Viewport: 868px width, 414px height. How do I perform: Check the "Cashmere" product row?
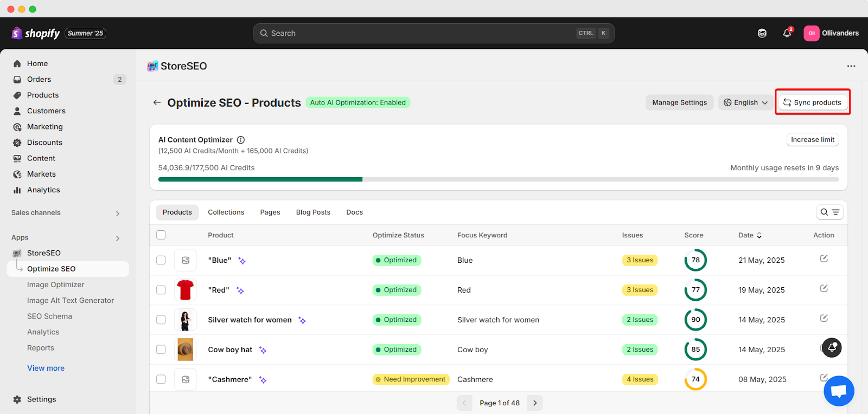(161, 379)
